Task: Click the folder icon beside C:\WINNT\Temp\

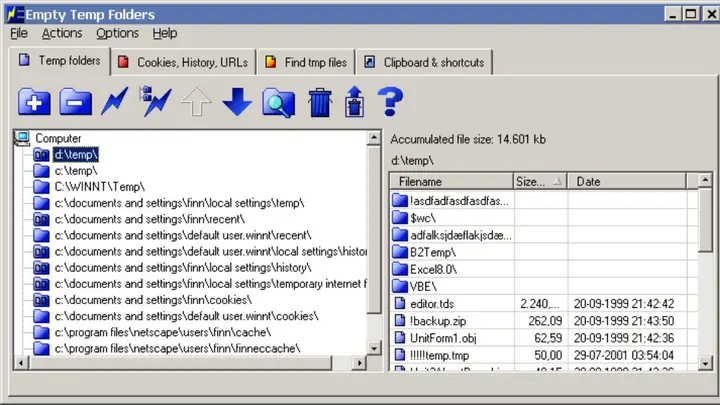Action: pos(41,187)
